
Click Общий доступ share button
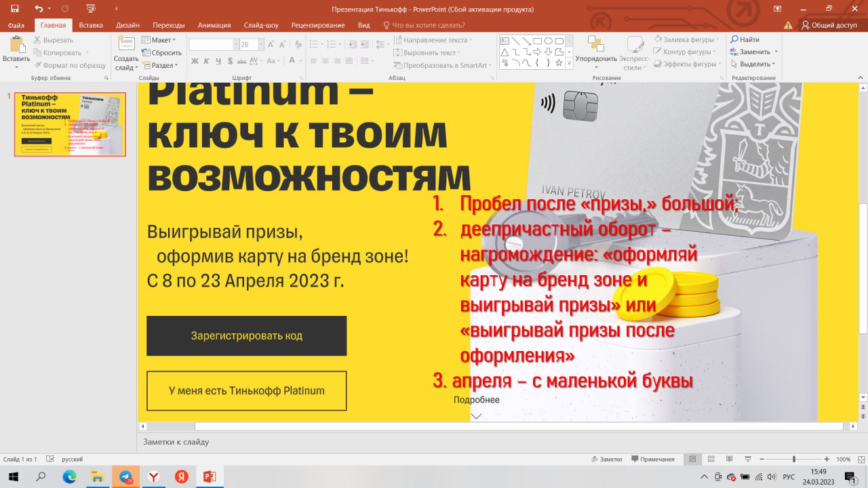[829, 25]
